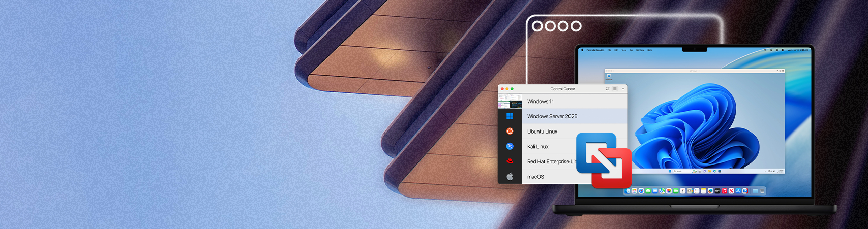
Task: Open the File menu
Action: 609,50
